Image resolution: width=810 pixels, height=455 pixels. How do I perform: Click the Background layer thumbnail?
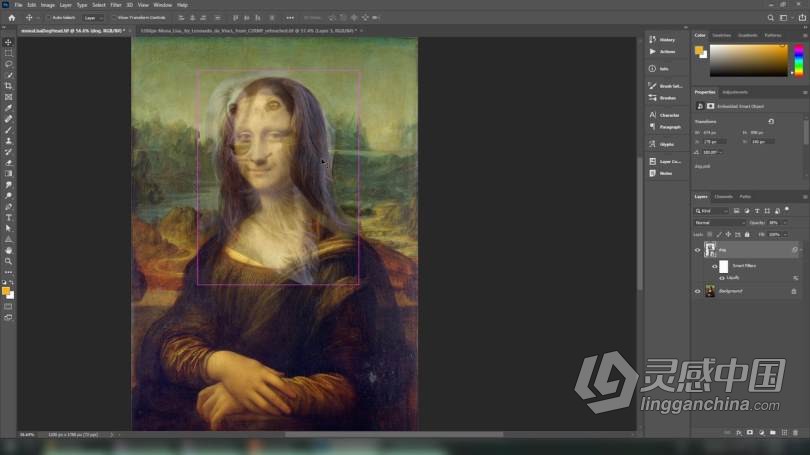(710, 291)
